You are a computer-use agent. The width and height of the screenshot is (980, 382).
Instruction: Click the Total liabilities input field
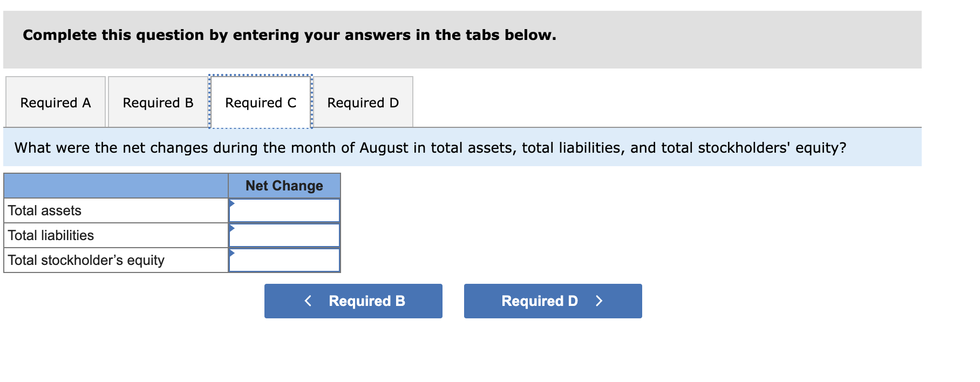tap(284, 235)
